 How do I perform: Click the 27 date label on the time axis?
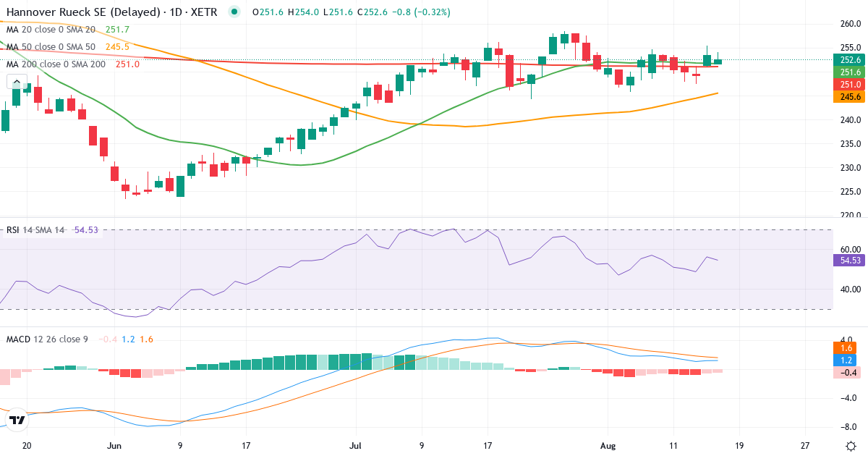[805, 447]
